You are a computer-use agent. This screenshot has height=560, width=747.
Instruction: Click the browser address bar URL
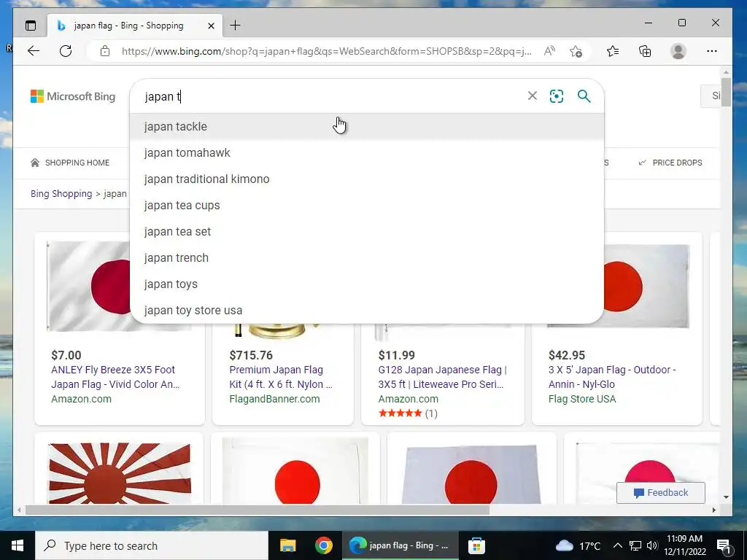(326, 51)
